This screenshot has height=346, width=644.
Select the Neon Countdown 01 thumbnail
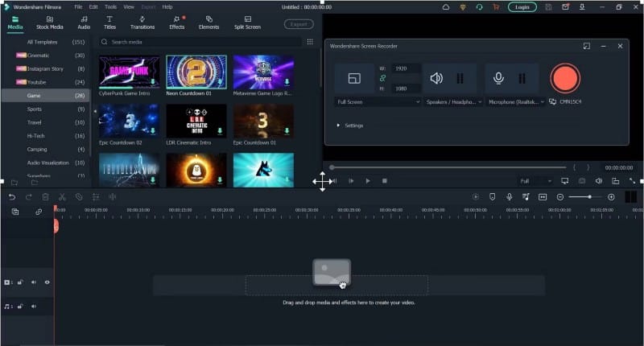(196, 72)
